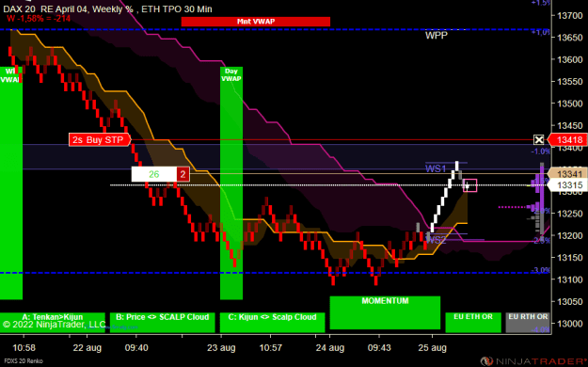Screen dimensions: 588x367
Task: Click the 22 aug date label
Action: click(87, 348)
